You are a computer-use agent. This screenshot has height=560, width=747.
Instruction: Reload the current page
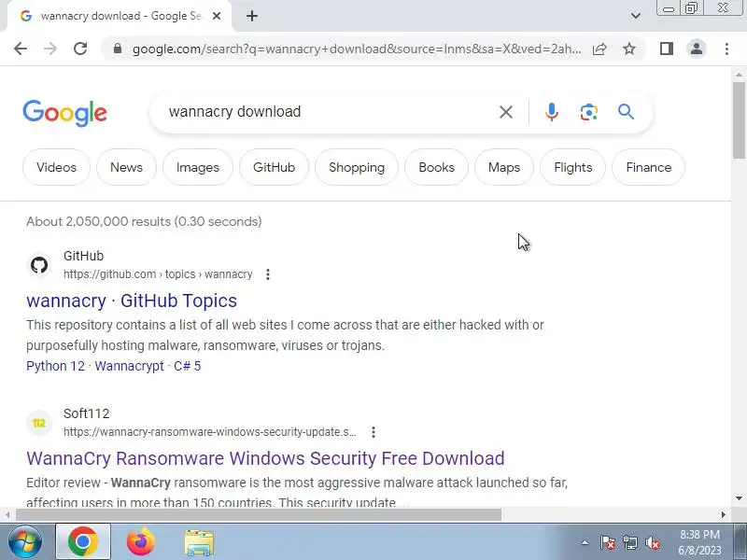(80, 49)
